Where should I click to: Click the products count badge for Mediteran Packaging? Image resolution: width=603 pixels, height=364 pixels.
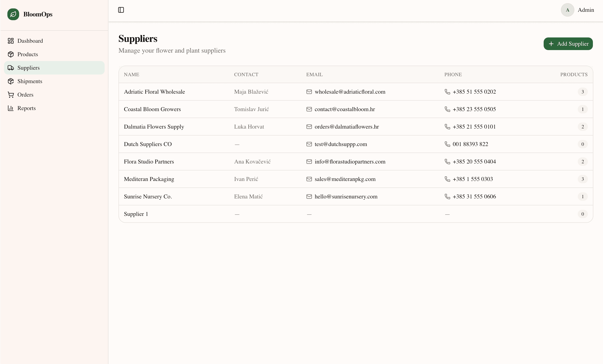[582, 179]
